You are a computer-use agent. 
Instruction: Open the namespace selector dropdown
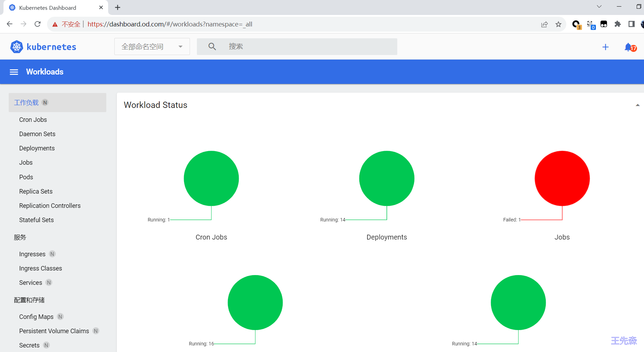(152, 47)
